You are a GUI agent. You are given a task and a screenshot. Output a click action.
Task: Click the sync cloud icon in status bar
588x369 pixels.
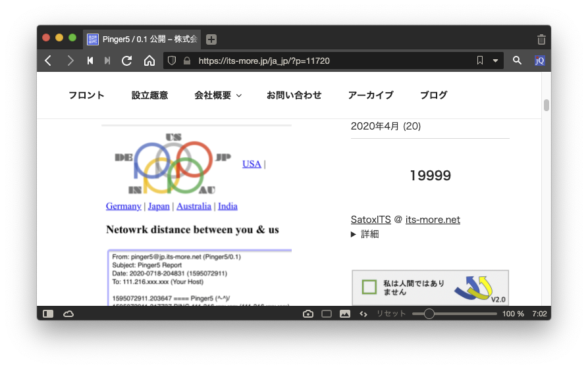tap(68, 314)
